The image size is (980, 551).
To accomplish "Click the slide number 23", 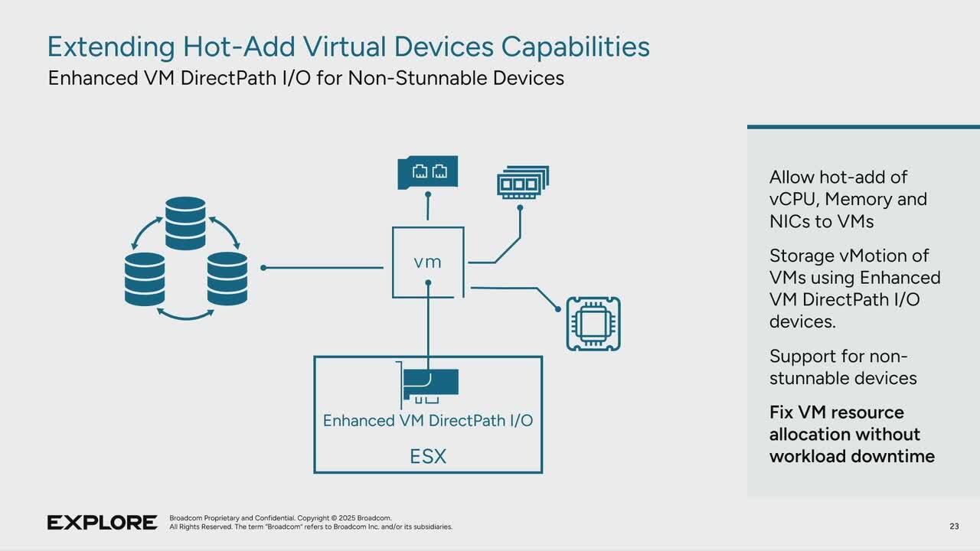I will coord(954,526).
